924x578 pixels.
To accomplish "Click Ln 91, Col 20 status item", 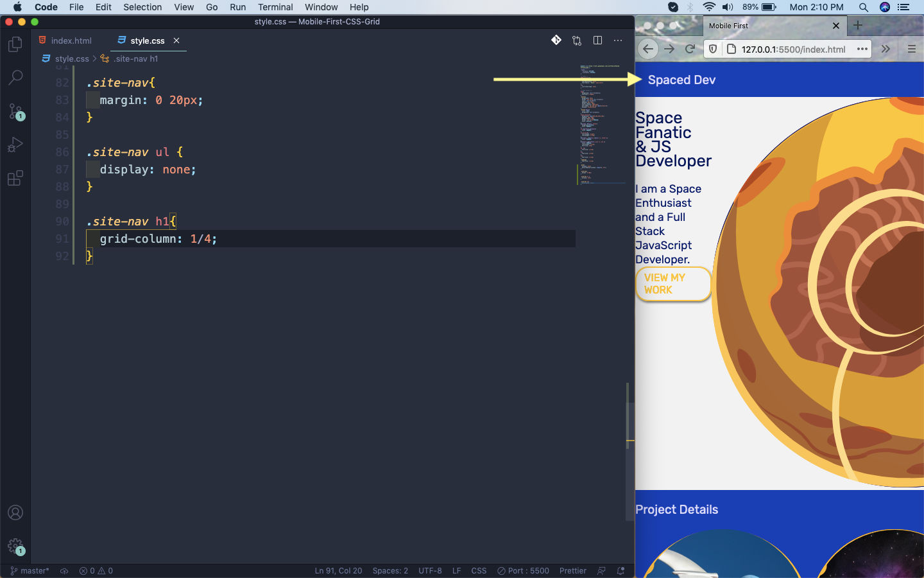I will click(338, 570).
